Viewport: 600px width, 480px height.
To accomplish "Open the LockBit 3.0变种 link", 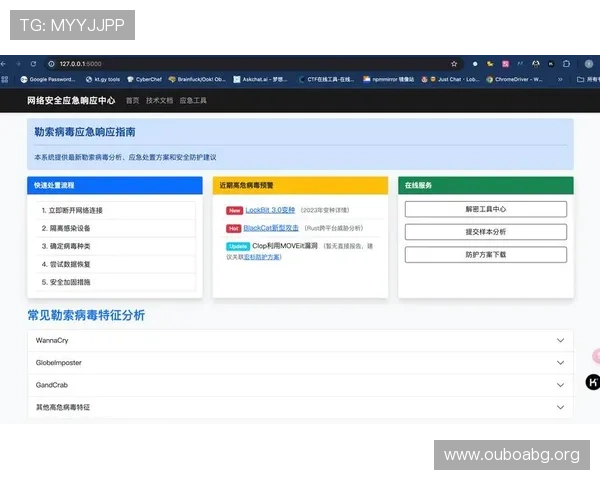I will (270, 210).
